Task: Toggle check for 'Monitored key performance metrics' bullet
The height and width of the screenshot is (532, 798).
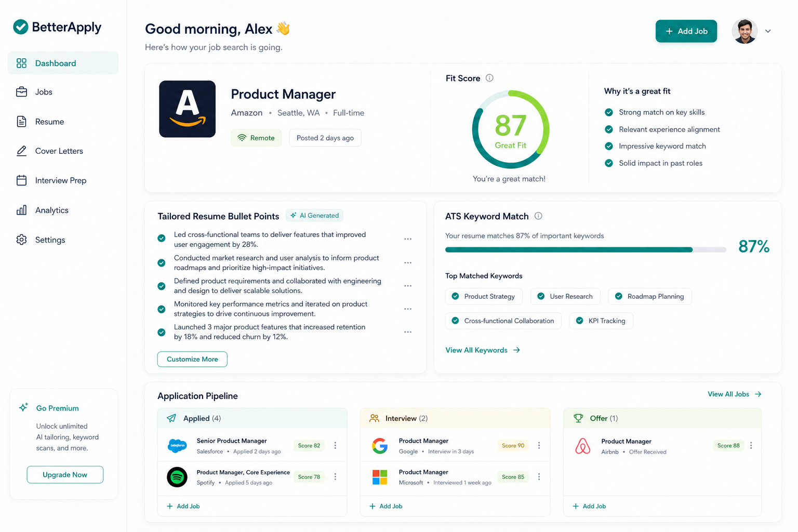Action: coord(162,309)
